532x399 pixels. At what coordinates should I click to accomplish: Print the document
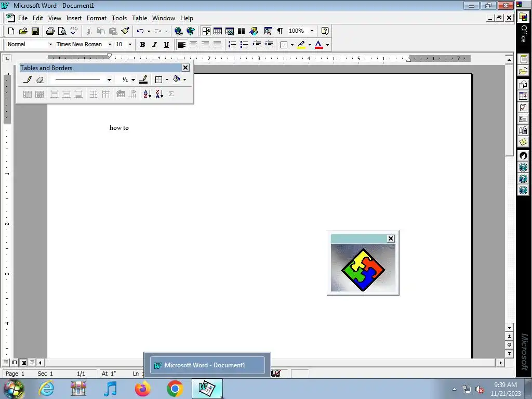tap(50, 31)
